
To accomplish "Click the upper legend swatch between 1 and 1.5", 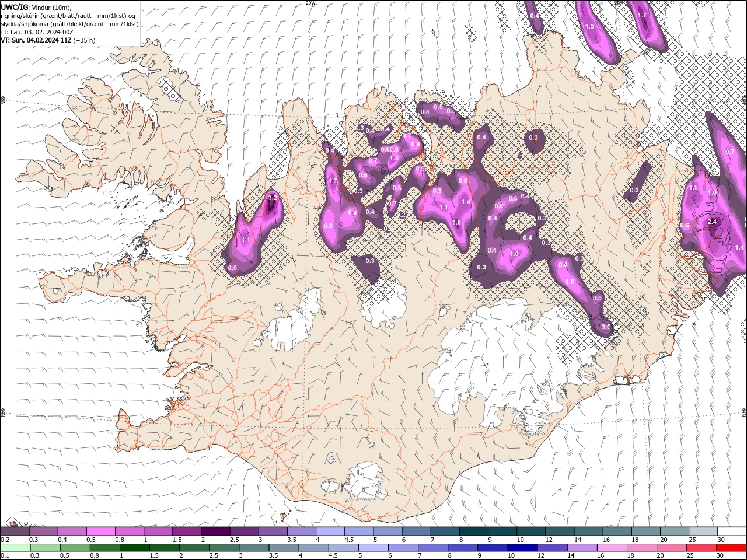I will (158, 531).
